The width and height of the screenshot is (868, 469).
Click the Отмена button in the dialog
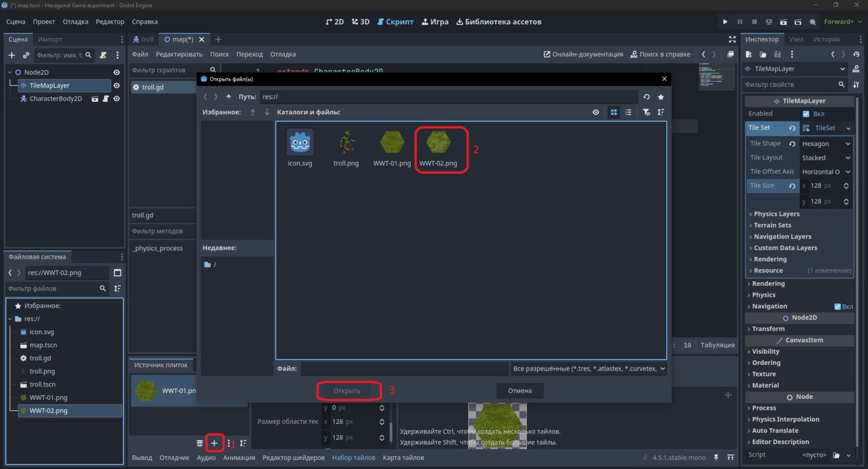click(520, 390)
